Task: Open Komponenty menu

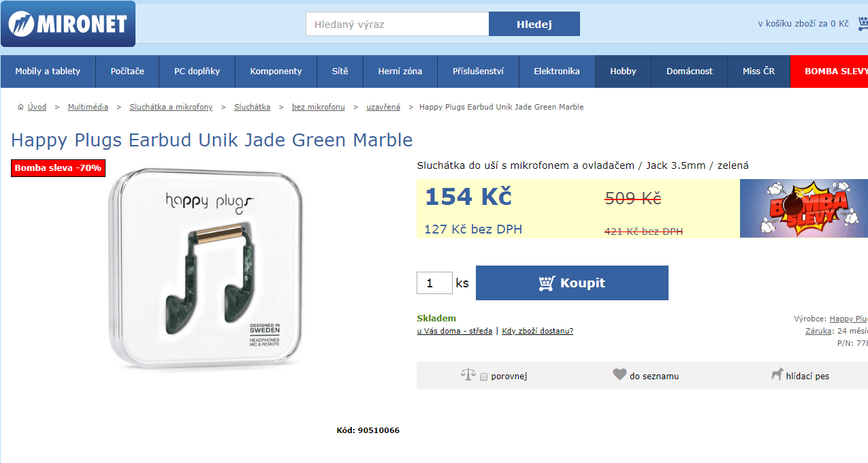Action: (276, 71)
